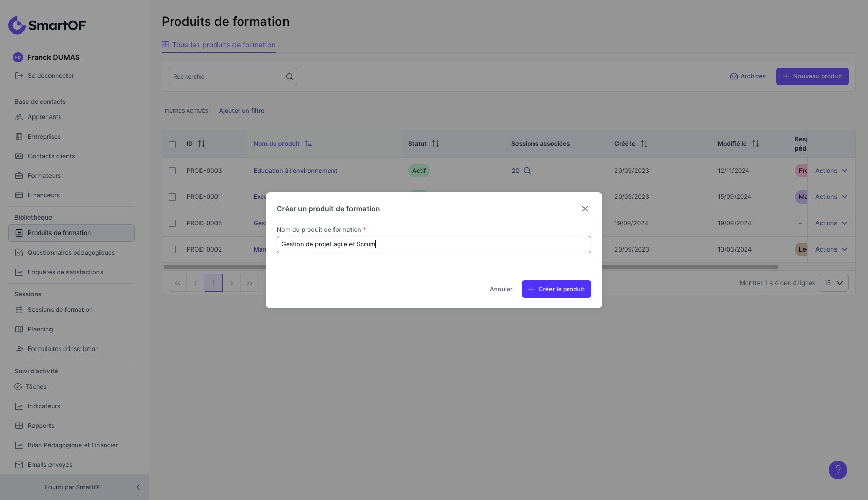Go to the last page

tap(250, 283)
